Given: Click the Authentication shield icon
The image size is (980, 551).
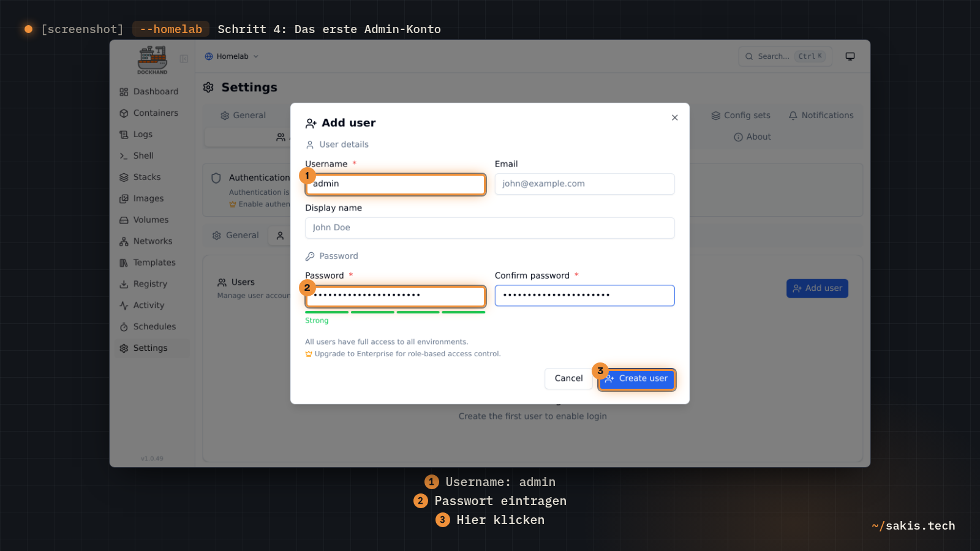Looking at the screenshot, I should [216, 178].
